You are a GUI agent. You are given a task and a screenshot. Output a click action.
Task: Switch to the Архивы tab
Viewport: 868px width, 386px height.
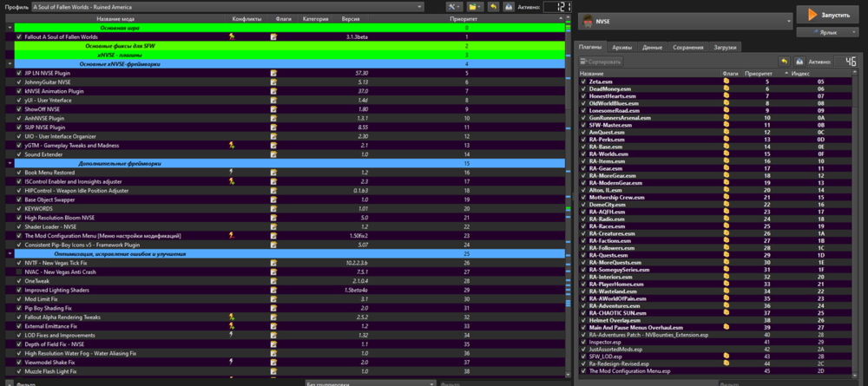coord(621,47)
